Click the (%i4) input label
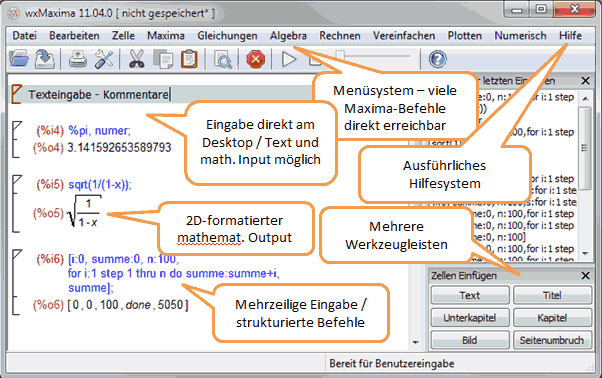 (x=50, y=131)
